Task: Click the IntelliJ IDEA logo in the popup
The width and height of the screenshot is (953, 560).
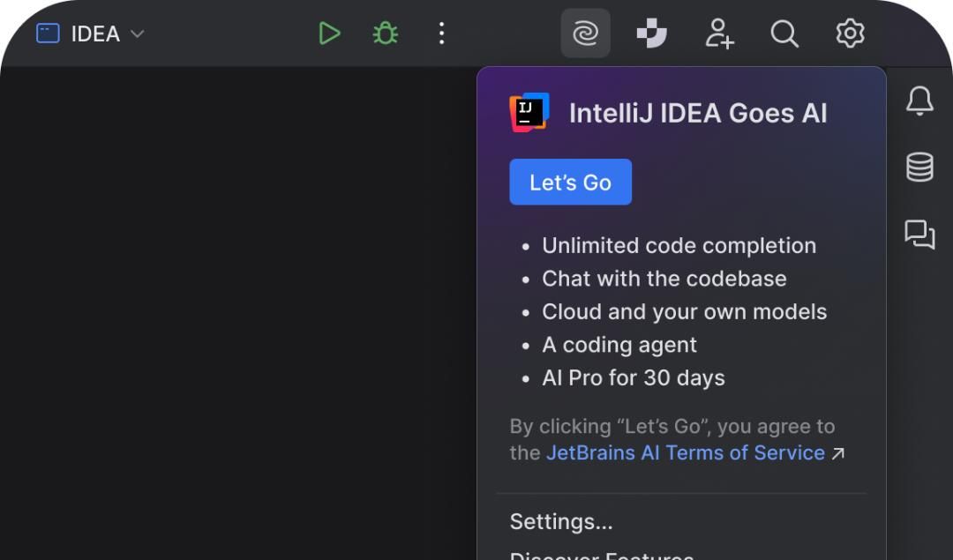Action: pyautogui.click(x=528, y=112)
